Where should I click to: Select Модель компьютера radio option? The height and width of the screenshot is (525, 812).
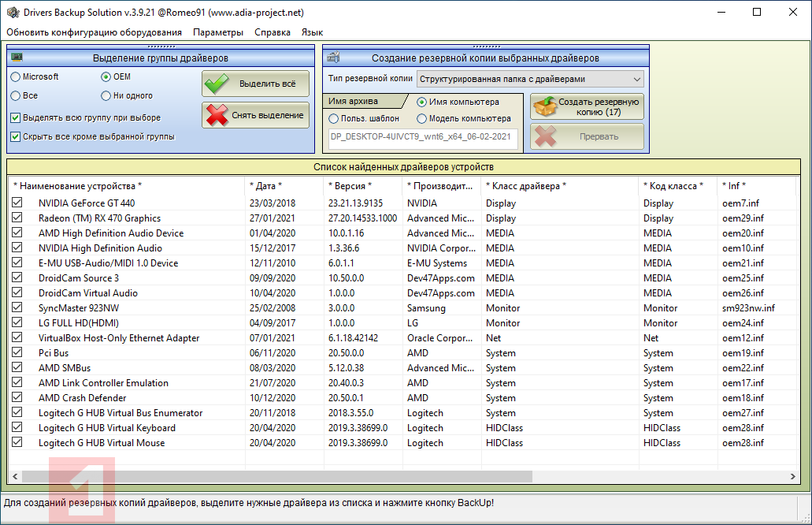coord(421,119)
